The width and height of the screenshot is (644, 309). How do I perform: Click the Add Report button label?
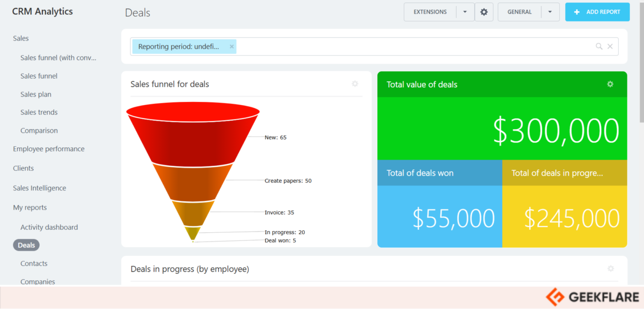coord(603,12)
